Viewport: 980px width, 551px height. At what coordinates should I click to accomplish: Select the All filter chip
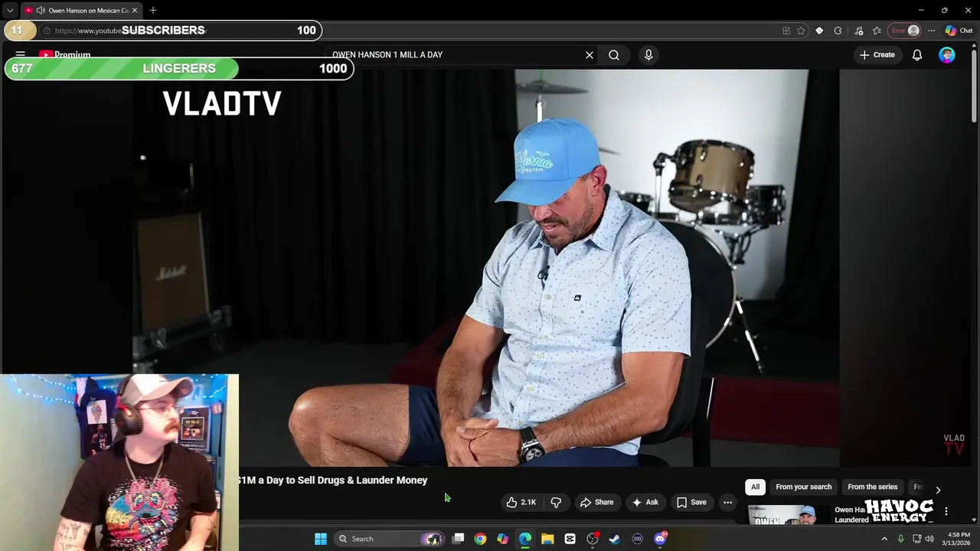pyautogui.click(x=755, y=487)
